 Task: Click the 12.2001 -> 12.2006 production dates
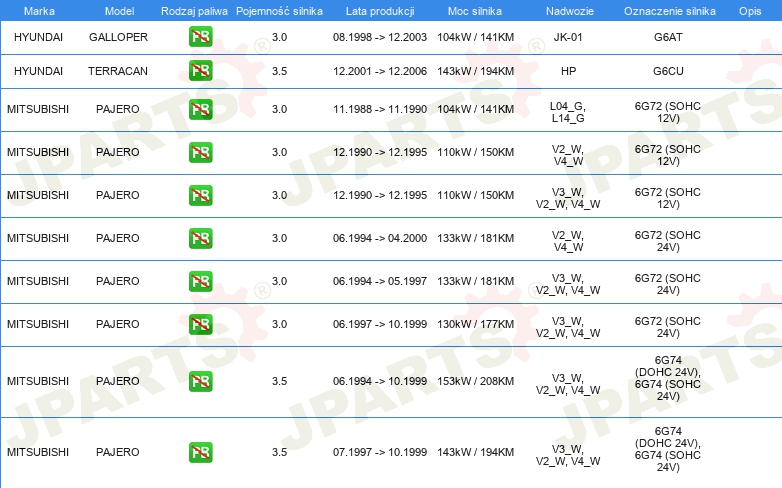point(380,71)
